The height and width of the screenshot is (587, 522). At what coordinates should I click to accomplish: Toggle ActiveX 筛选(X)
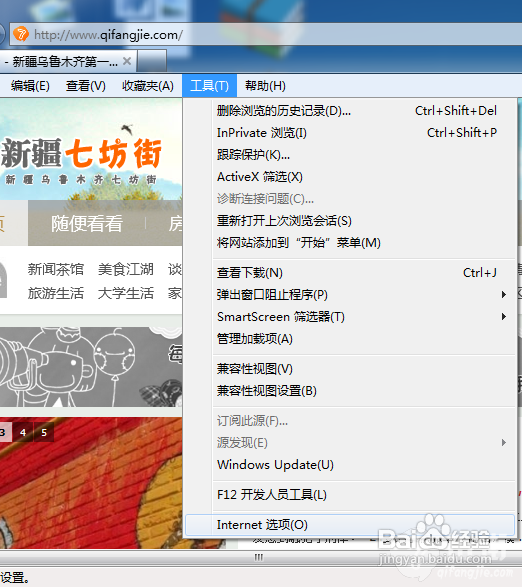pyautogui.click(x=350, y=177)
